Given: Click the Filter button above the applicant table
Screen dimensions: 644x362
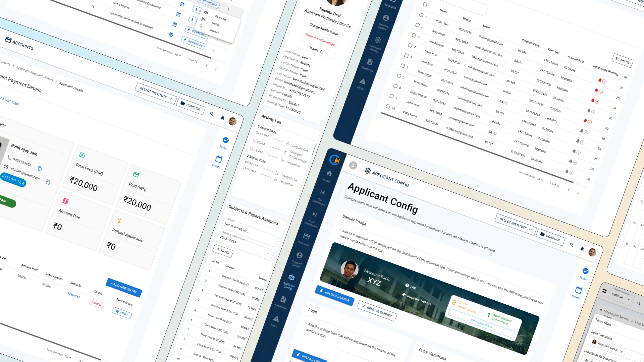Looking at the screenshot, I should [x=623, y=61].
